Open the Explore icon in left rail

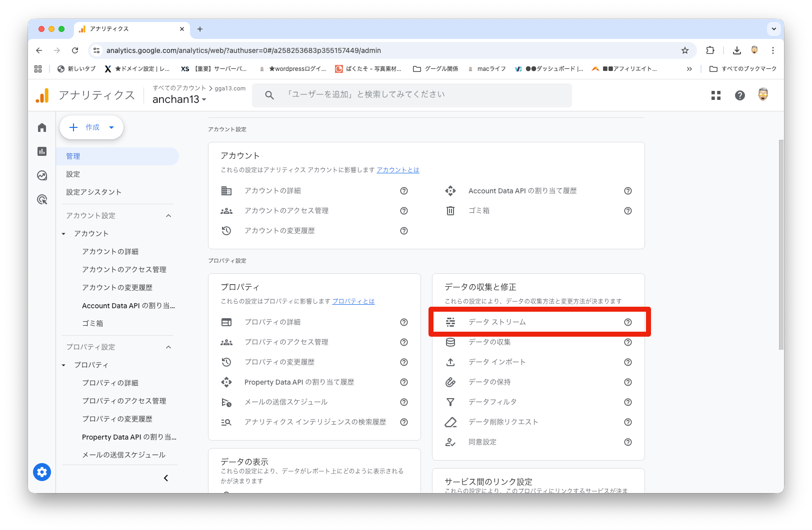point(42,175)
